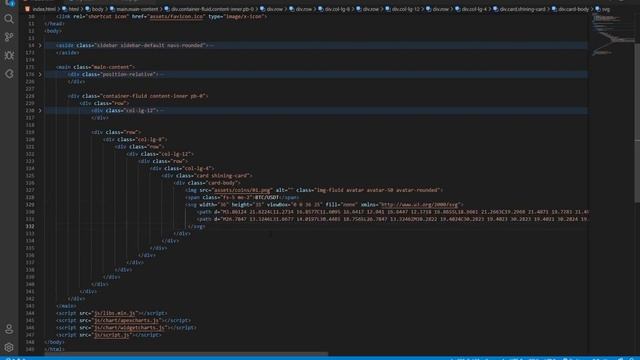
Task: Follow assets/coins/01.png image source link
Action: [x=242, y=190]
